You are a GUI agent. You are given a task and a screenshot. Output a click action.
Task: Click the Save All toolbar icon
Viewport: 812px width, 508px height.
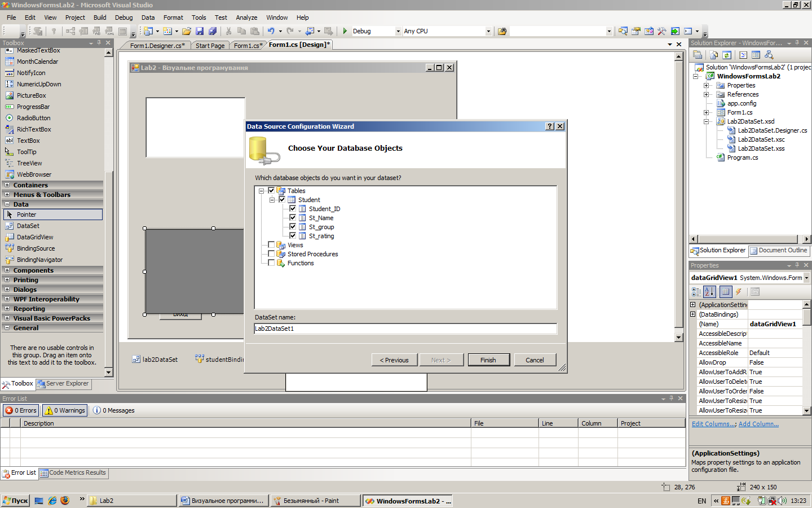click(x=213, y=31)
